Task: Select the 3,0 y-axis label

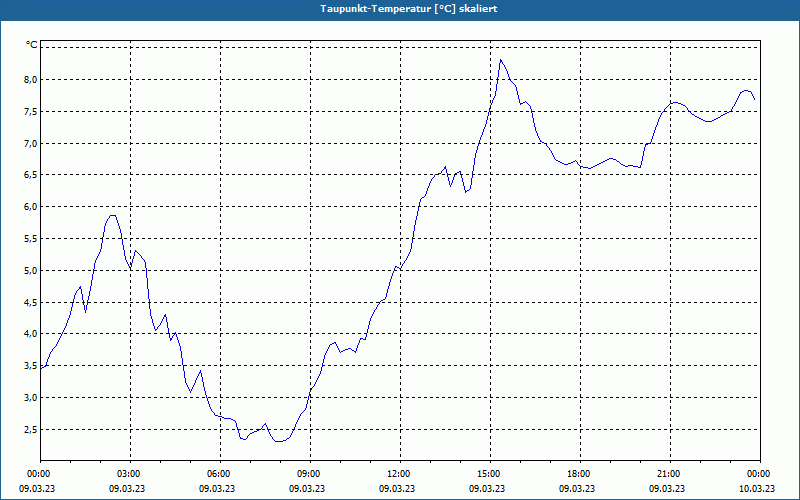Action: [30, 398]
